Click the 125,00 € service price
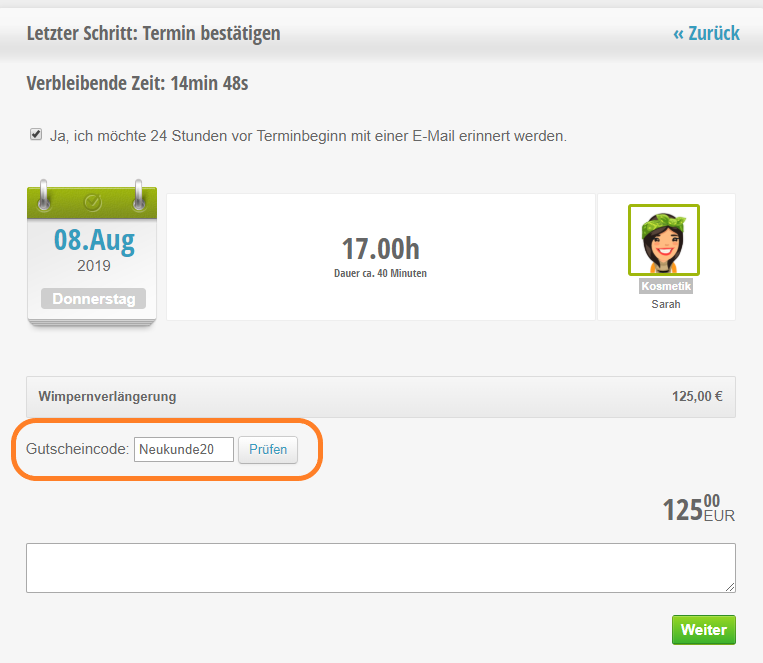 [697, 396]
